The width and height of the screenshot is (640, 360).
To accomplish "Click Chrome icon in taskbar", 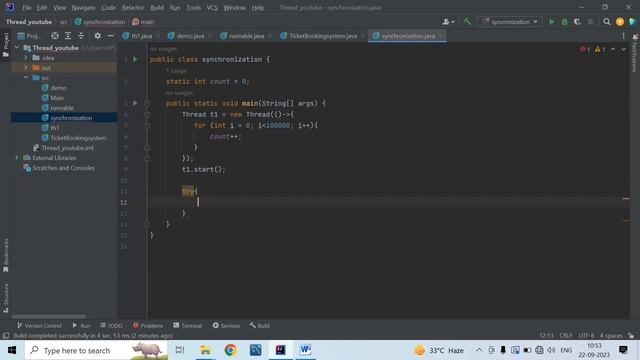I will 230,350.
